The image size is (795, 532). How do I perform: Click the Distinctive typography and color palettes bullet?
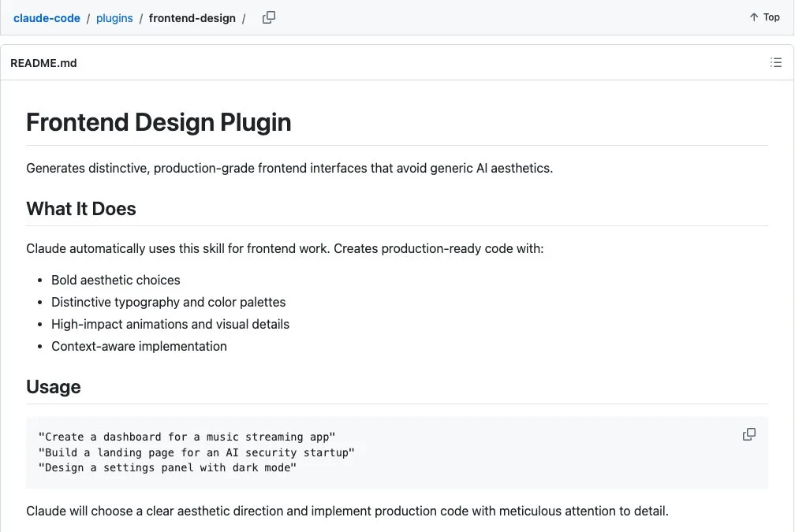[x=168, y=302]
